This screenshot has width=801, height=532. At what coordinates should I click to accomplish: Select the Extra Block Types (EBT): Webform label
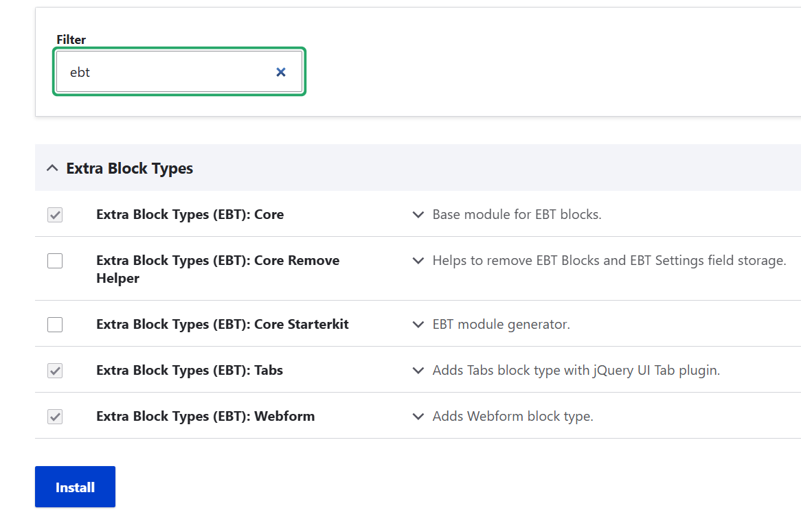click(205, 416)
